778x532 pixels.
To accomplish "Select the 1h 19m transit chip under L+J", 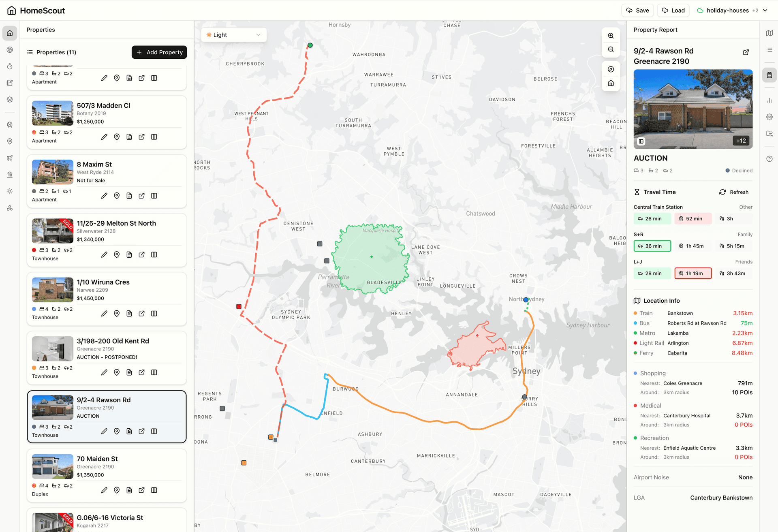I will click(x=693, y=273).
